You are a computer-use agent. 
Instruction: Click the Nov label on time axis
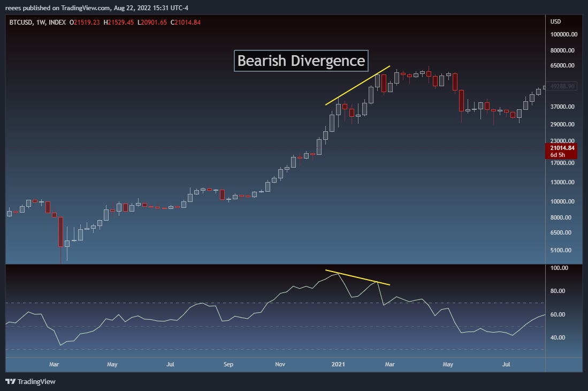point(280,364)
